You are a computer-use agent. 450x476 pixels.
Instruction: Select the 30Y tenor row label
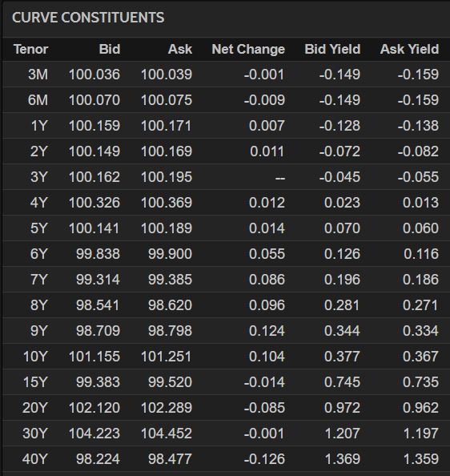coord(35,434)
